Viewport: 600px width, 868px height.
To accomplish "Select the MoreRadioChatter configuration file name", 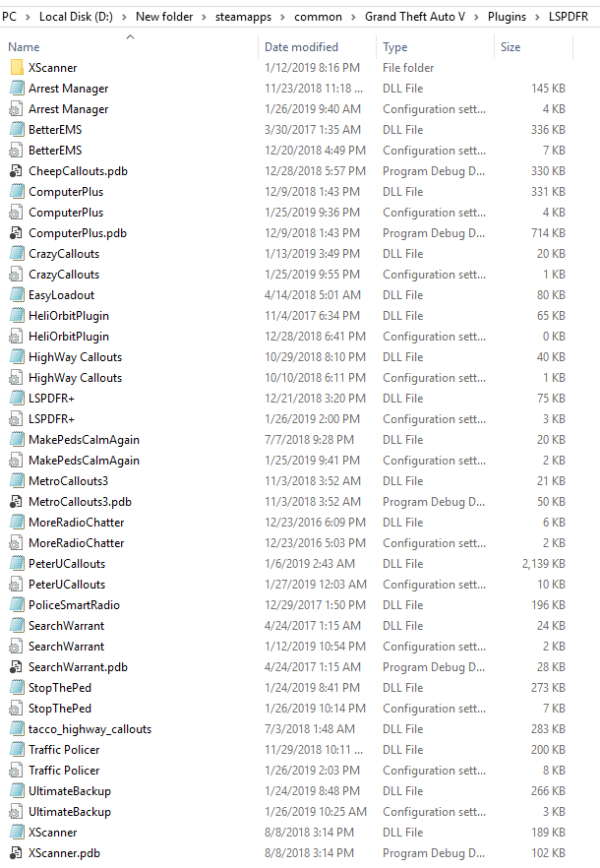I will [77, 543].
